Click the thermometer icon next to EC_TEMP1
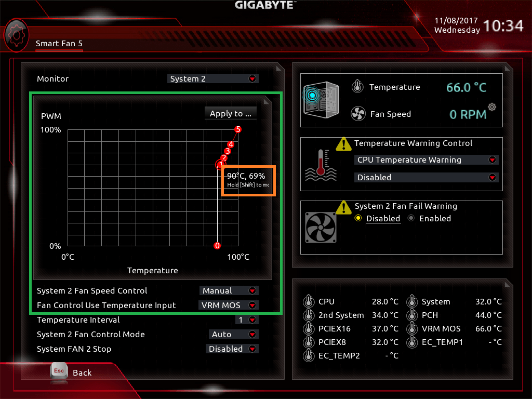The width and height of the screenshot is (532, 399). (x=412, y=342)
